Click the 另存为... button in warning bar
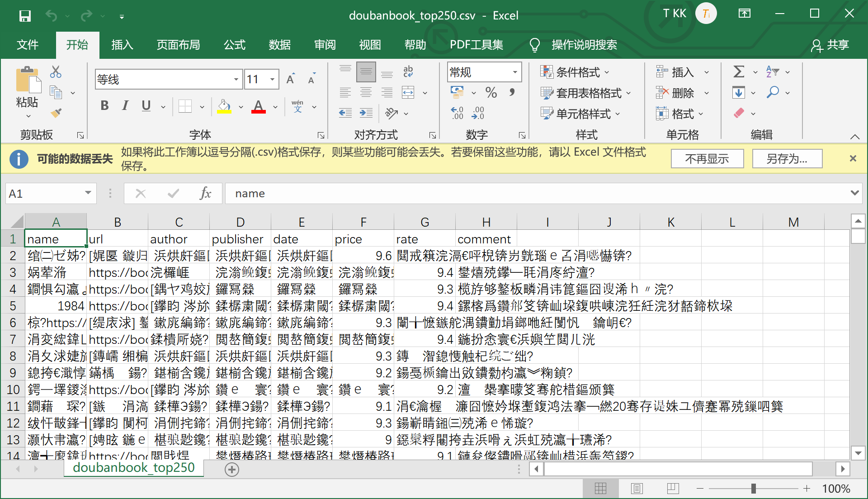 [x=787, y=159]
